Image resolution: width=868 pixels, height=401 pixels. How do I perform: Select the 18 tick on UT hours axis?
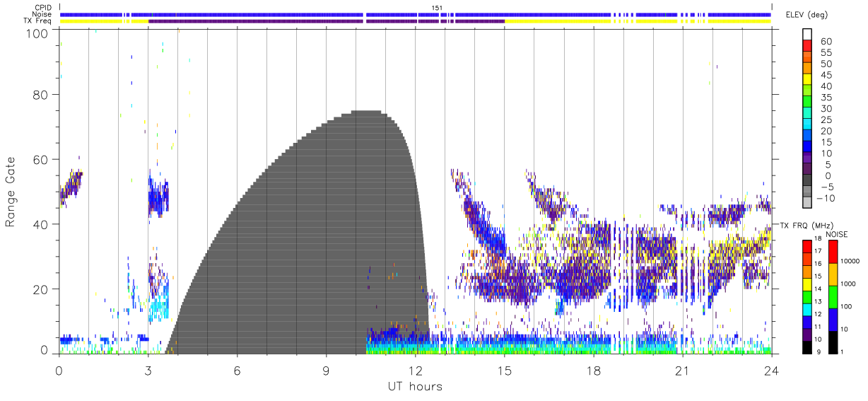pos(593,370)
